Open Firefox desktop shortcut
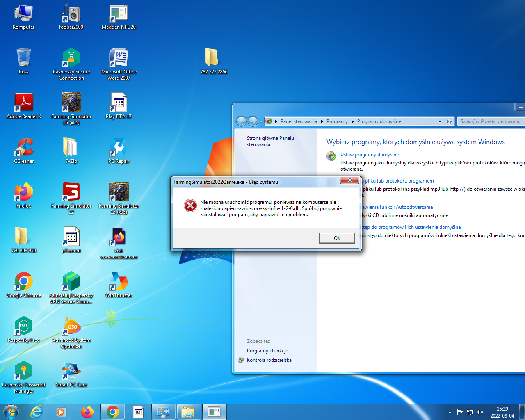The image size is (525, 420). [23, 196]
